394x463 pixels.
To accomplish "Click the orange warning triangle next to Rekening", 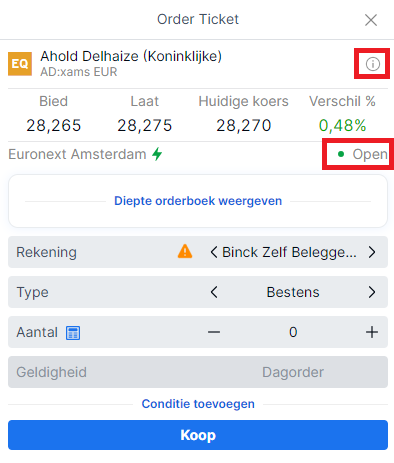I will (x=185, y=251).
